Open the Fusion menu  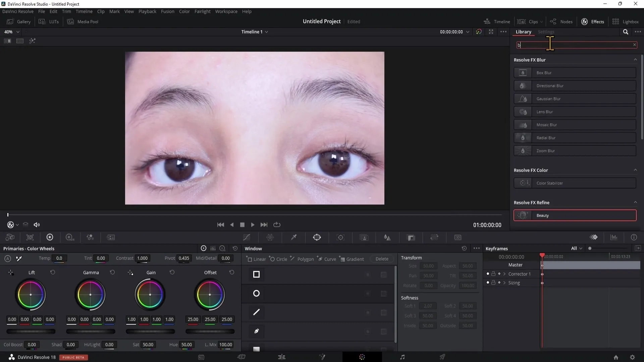(x=167, y=11)
